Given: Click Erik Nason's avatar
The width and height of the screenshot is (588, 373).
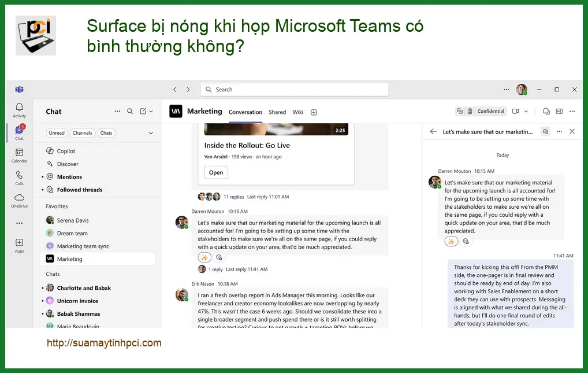Looking at the screenshot, I should (182, 294).
